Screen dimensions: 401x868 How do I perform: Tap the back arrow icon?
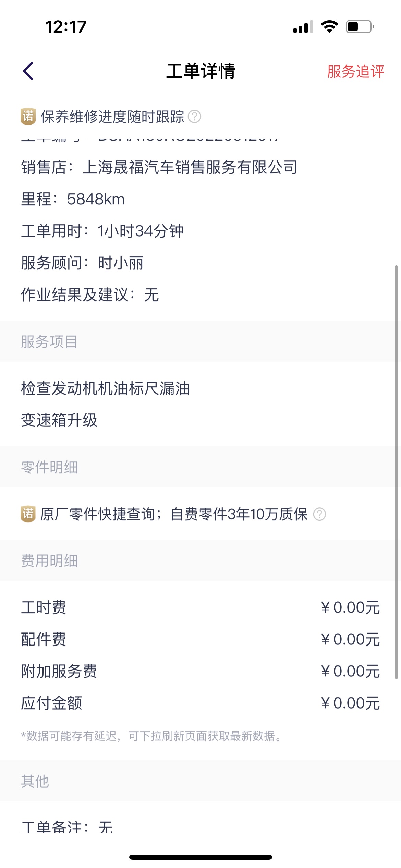(x=28, y=71)
